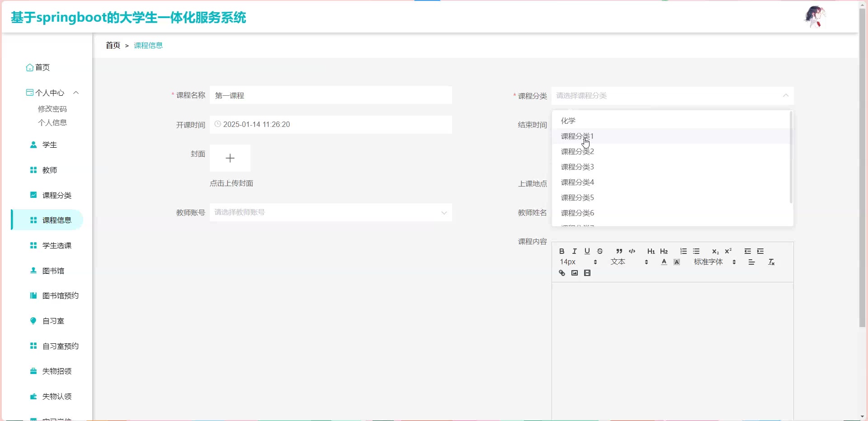This screenshot has height=421, width=868.
Task: Expand the 教师账号 selection dropdown
Action: click(x=330, y=212)
